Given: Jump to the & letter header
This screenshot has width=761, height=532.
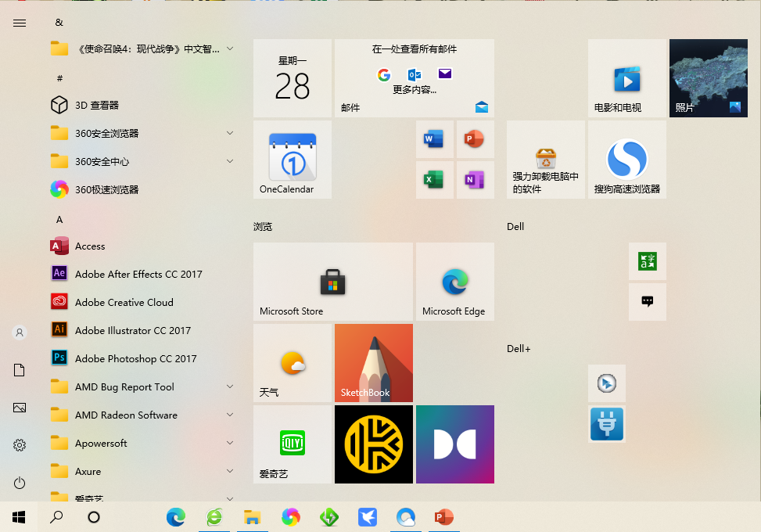Looking at the screenshot, I should tap(59, 23).
